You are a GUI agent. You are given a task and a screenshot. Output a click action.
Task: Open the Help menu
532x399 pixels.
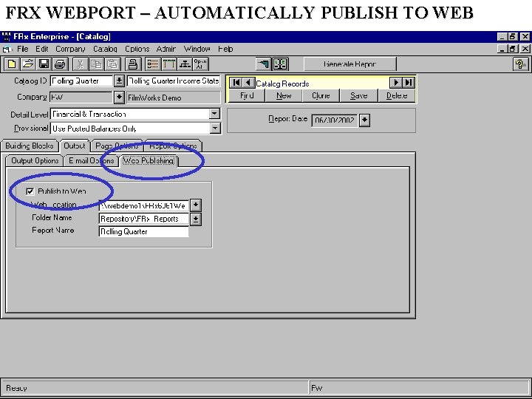tap(225, 49)
